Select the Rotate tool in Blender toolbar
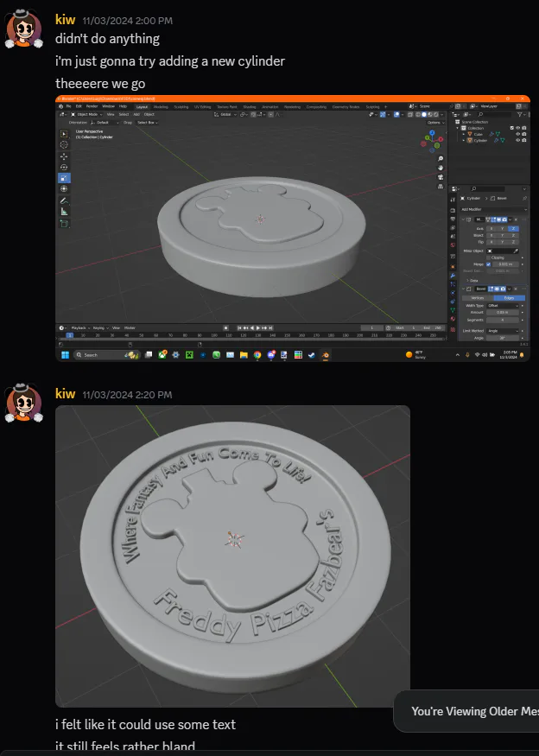Viewport: 539px width, 756px height. (64, 167)
